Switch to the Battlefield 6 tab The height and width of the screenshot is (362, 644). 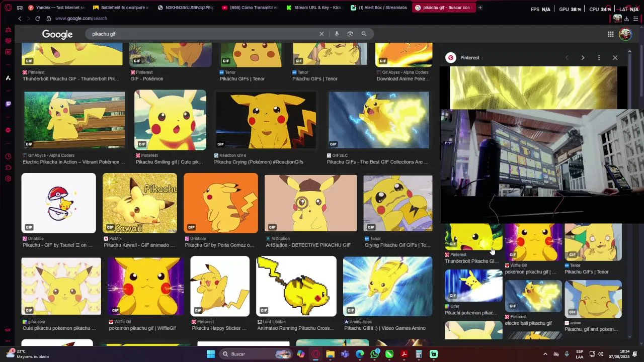(x=121, y=8)
